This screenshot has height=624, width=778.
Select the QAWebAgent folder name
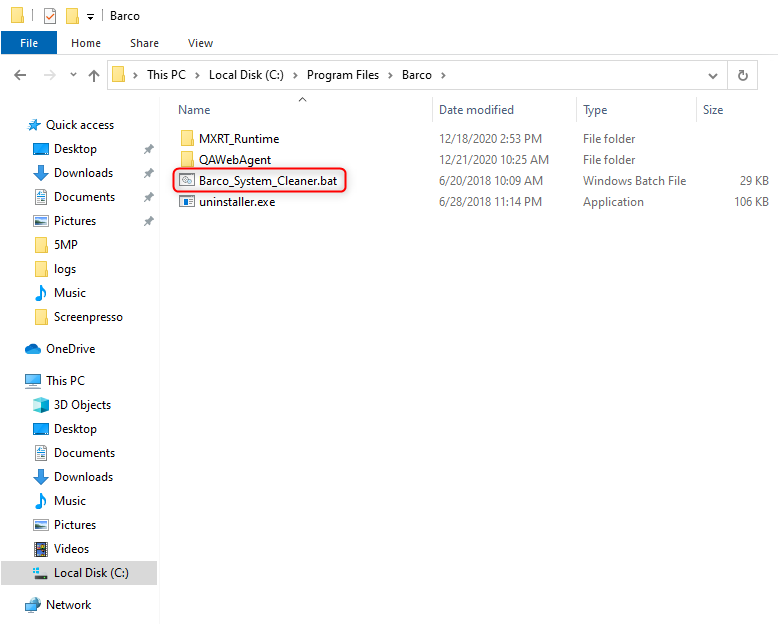(x=235, y=160)
